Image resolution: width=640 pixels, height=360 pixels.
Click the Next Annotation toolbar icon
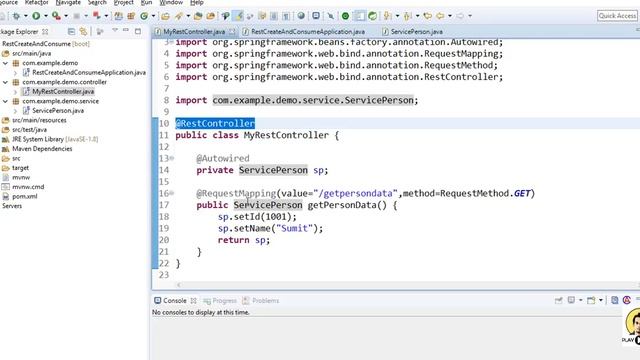pyautogui.click(x=387, y=16)
